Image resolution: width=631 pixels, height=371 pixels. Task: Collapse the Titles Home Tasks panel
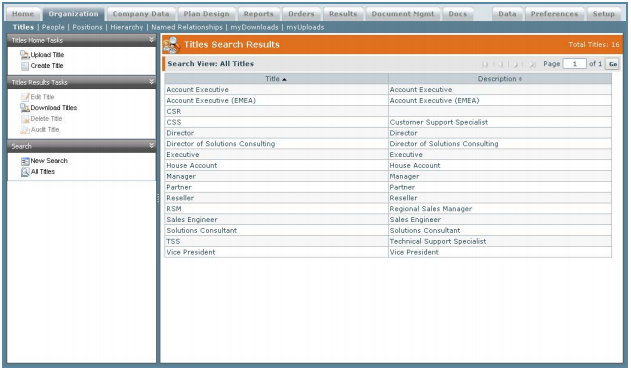coord(151,39)
